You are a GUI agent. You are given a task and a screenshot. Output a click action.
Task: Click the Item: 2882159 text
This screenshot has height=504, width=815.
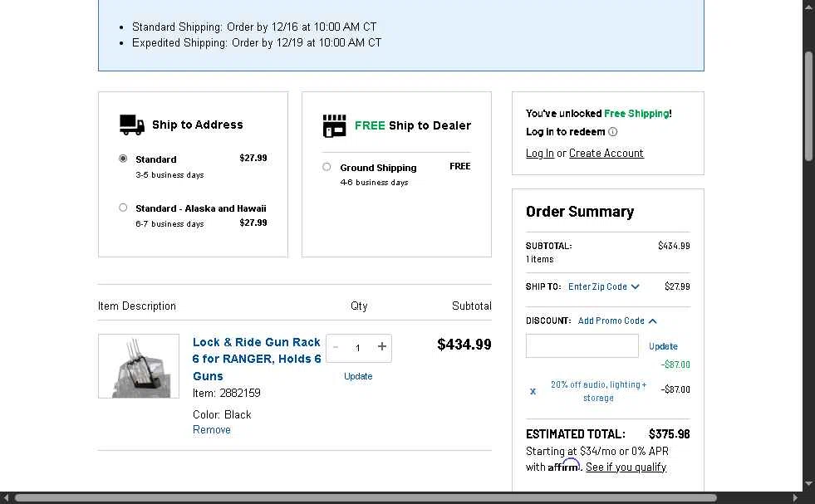[227, 394]
